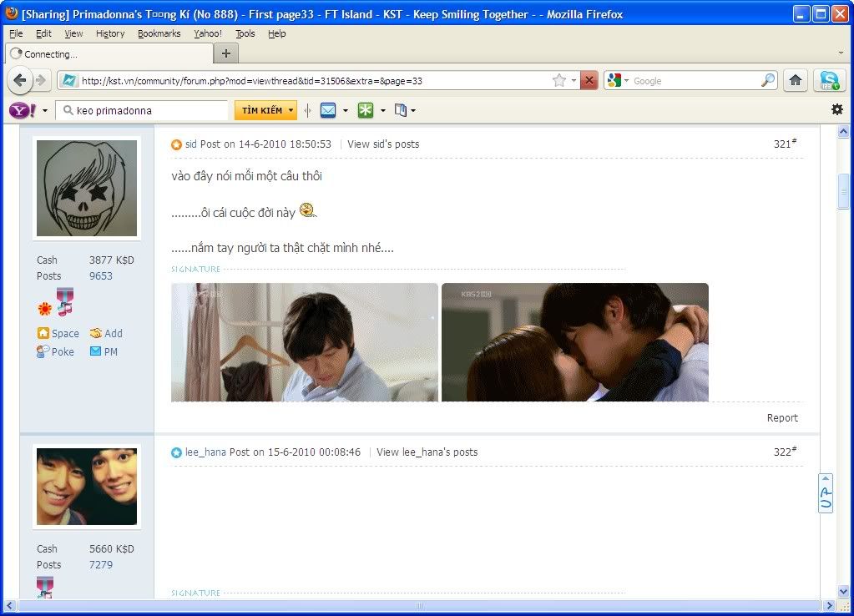Screen dimensions: 854x616
Task: Open the Edit menu
Action: [x=43, y=33]
